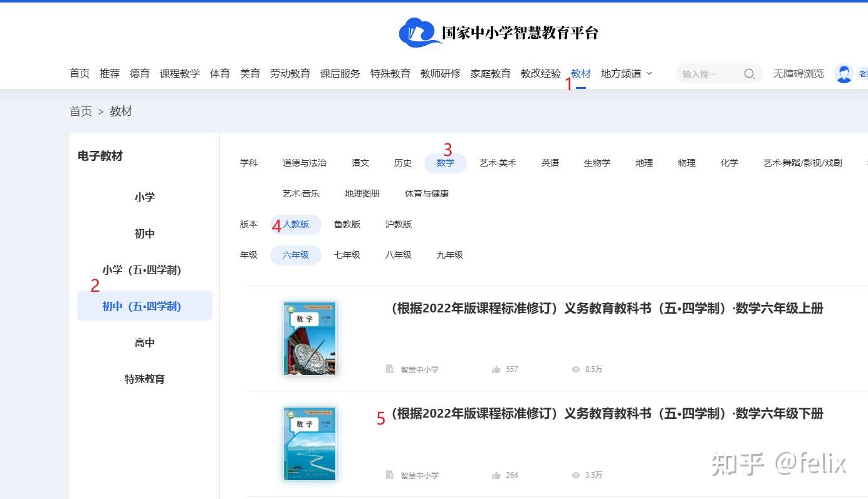Click the 264 likes count

point(512,475)
